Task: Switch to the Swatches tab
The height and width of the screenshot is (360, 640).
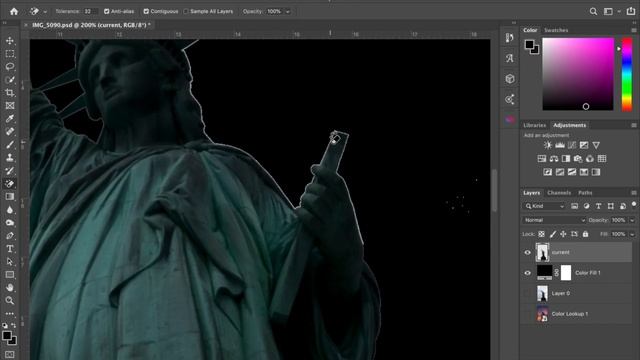Action: (556, 30)
